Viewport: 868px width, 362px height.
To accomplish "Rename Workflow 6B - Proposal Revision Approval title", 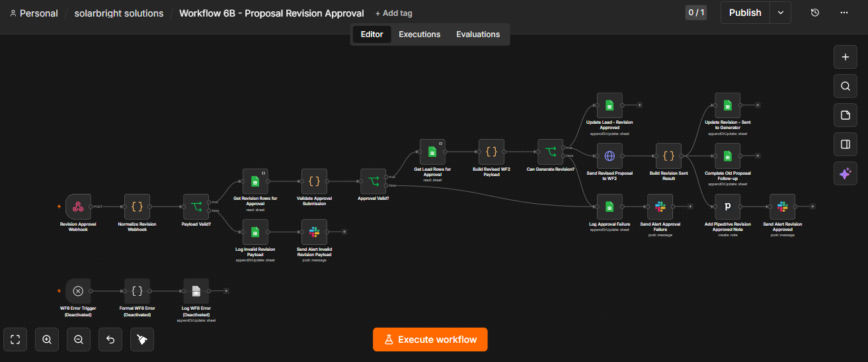I will coord(272,13).
